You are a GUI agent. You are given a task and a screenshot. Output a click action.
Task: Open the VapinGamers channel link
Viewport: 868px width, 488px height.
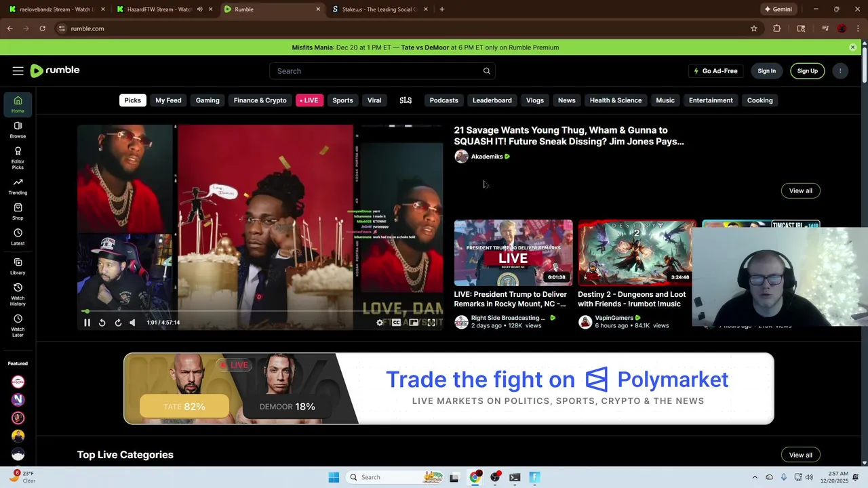point(614,318)
